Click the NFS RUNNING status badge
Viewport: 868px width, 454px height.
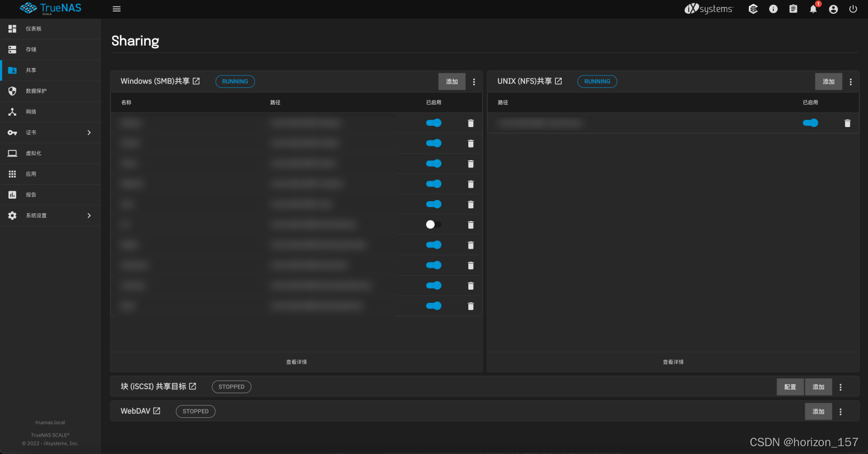597,81
